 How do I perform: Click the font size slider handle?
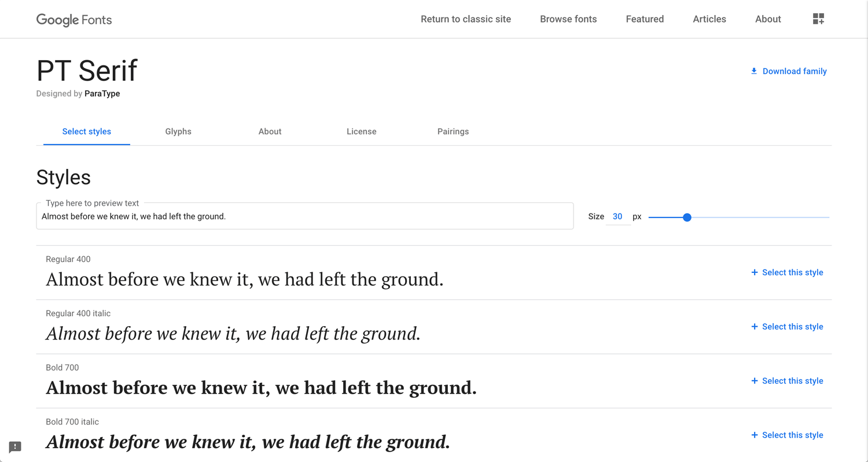pyautogui.click(x=687, y=217)
